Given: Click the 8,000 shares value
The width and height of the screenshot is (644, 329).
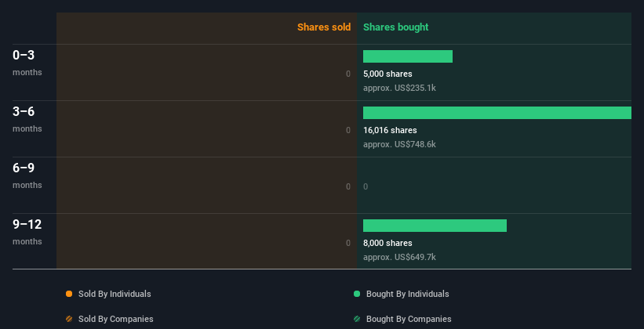Looking at the screenshot, I should (387, 243).
